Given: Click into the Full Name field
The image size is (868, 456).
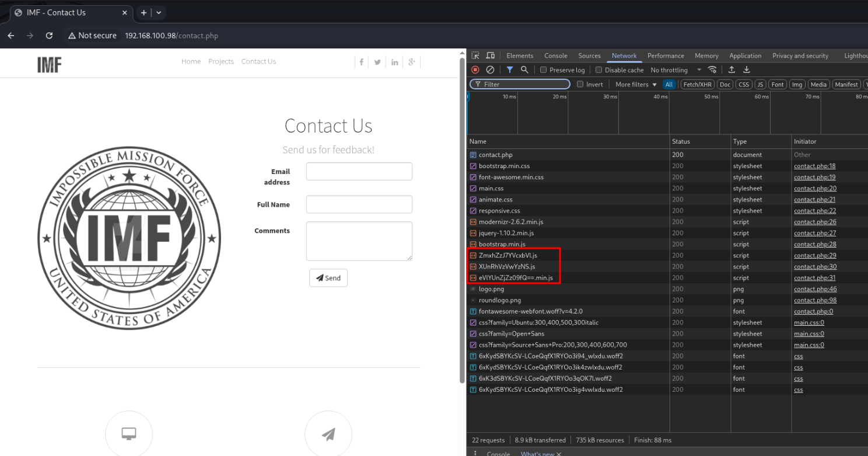Looking at the screenshot, I should coord(359,204).
